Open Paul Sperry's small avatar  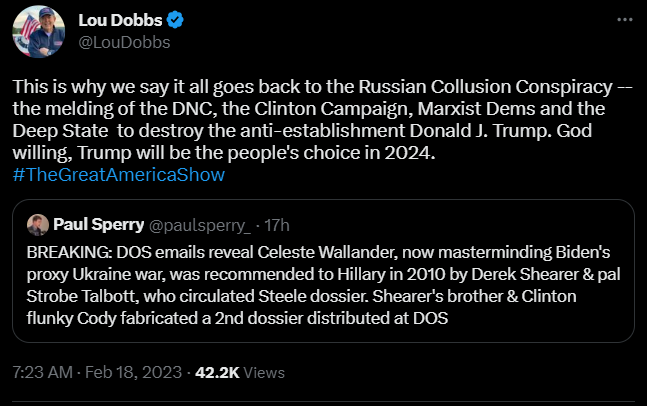pos(38,223)
